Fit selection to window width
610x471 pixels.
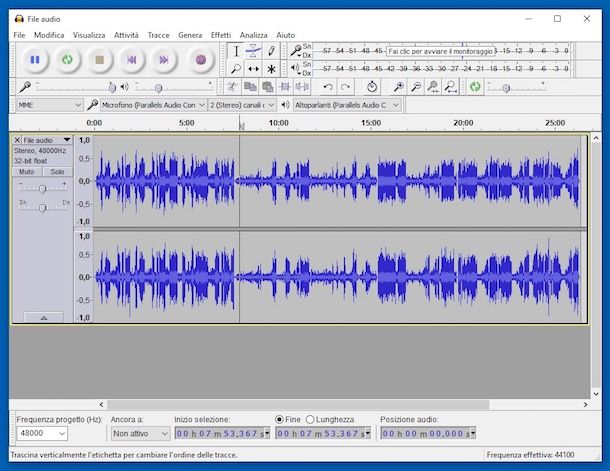click(433, 87)
